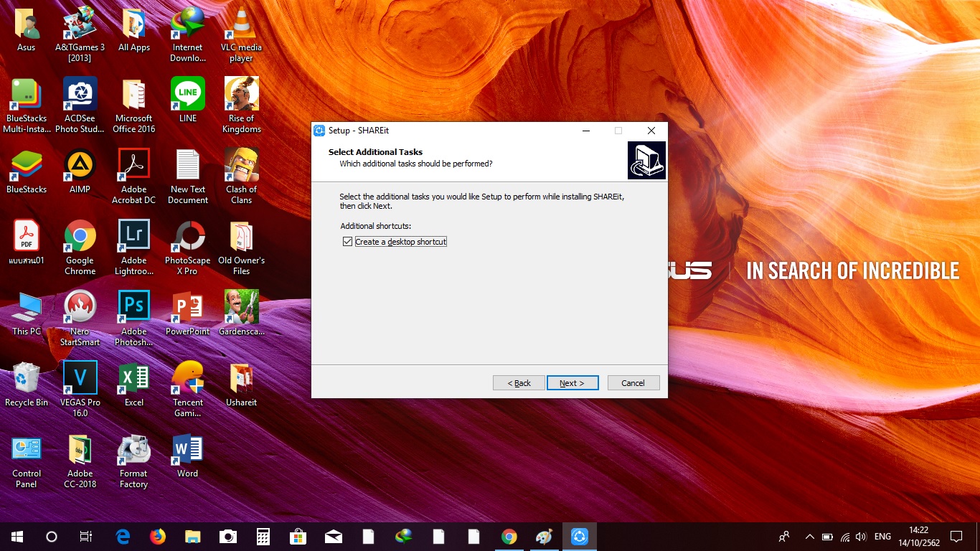Select the VLC media player desktop icon
This screenshot has height=551, width=980.
(x=241, y=34)
